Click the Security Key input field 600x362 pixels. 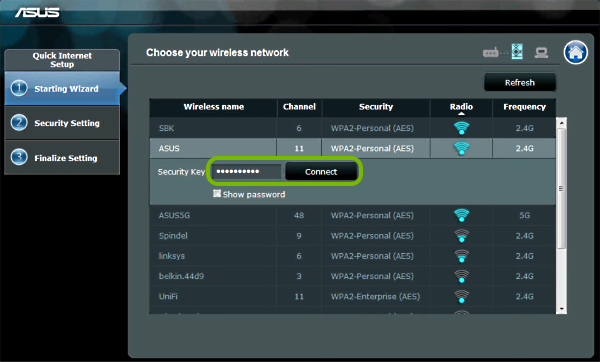click(247, 171)
